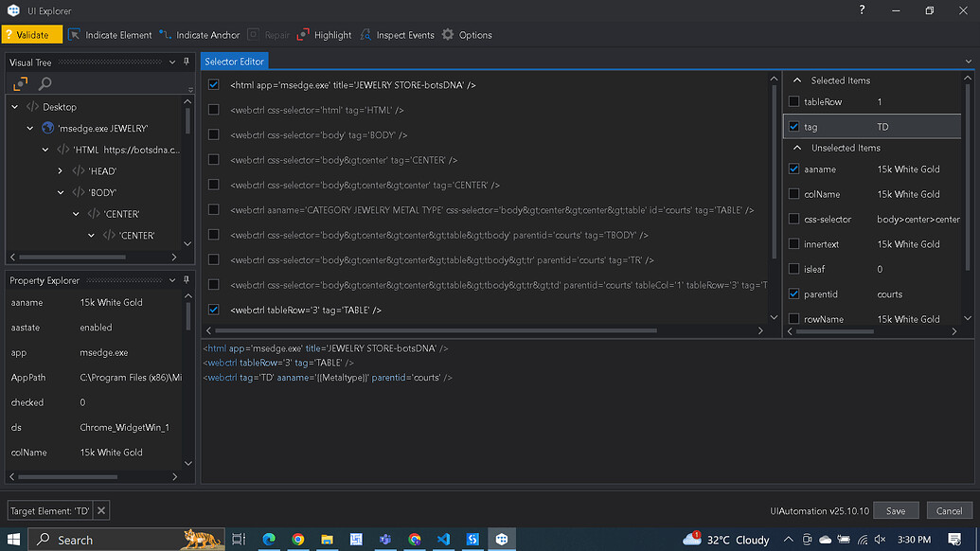The image size is (980, 551).
Task: Collapse the Selected Items section
Action: [x=797, y=80]
